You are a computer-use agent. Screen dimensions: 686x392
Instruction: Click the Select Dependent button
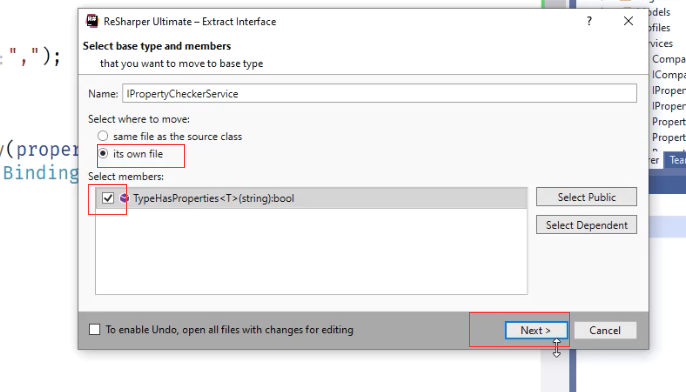(586, 225)
